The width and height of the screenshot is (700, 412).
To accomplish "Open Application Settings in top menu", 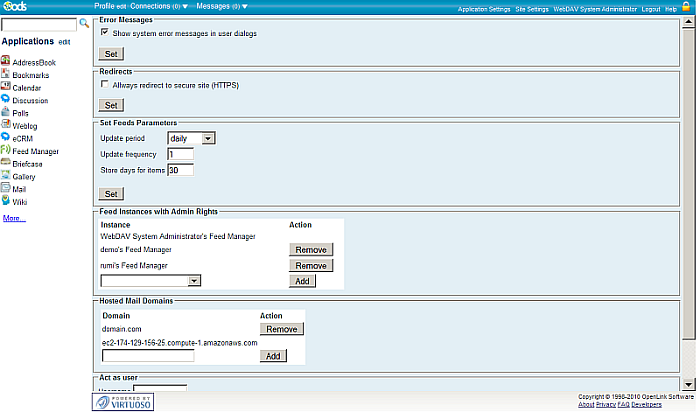I will (x=484, y=9).
